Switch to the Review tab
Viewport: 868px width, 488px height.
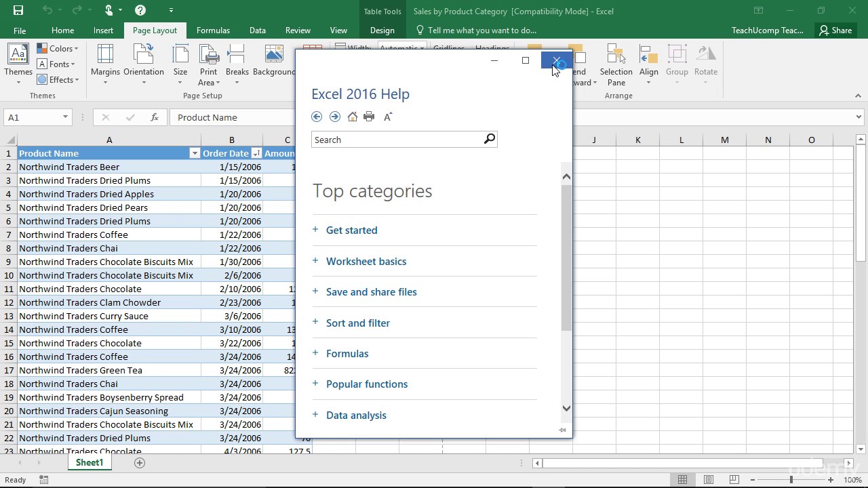[x=298, y=30]
